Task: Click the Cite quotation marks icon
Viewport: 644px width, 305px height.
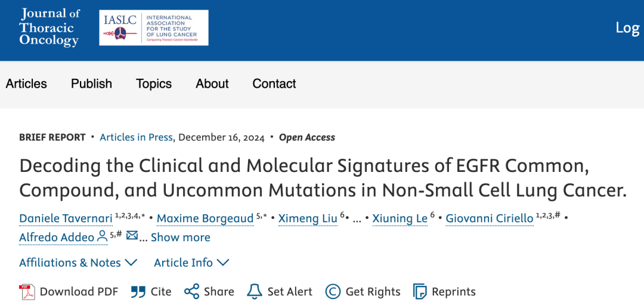Action: coord(138,291)
